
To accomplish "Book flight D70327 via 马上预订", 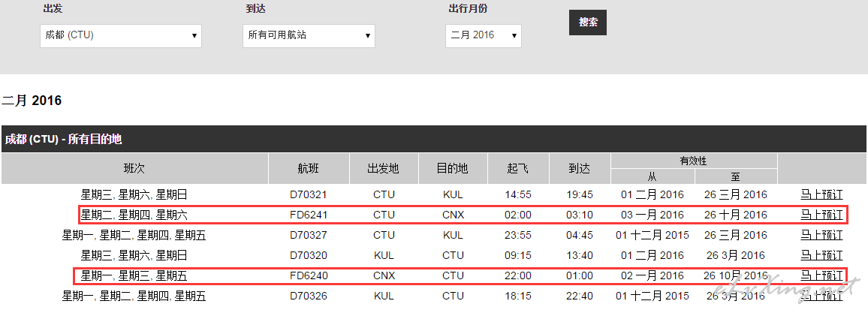I will [821, 235].
